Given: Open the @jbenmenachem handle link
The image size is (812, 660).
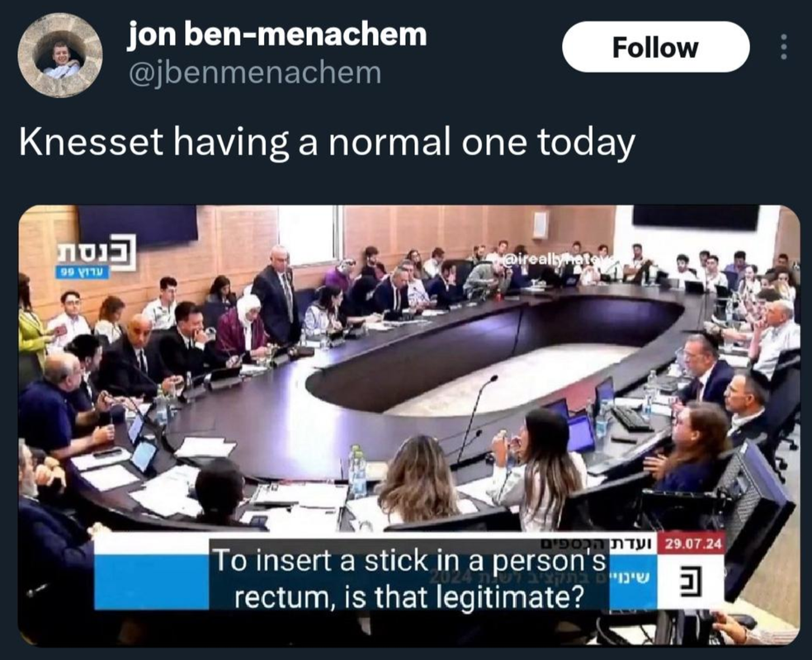Looking at the screenshot, I should point(255,73).
